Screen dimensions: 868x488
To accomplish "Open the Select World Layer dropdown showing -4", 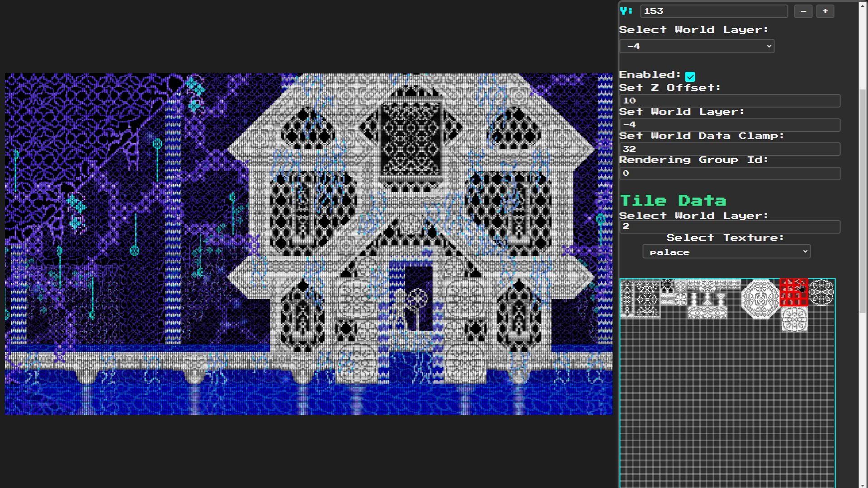I will (697, 46).
